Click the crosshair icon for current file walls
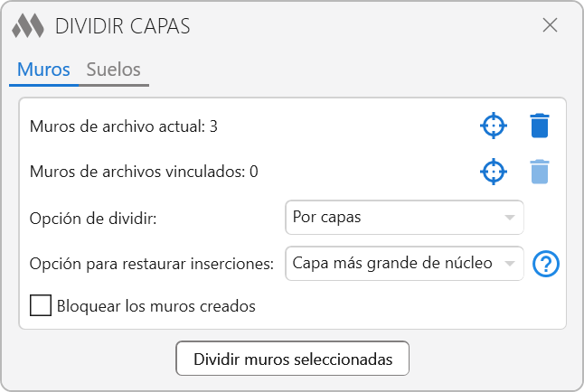This screenshot has width=584, height=392. click(x=493, y=126)
